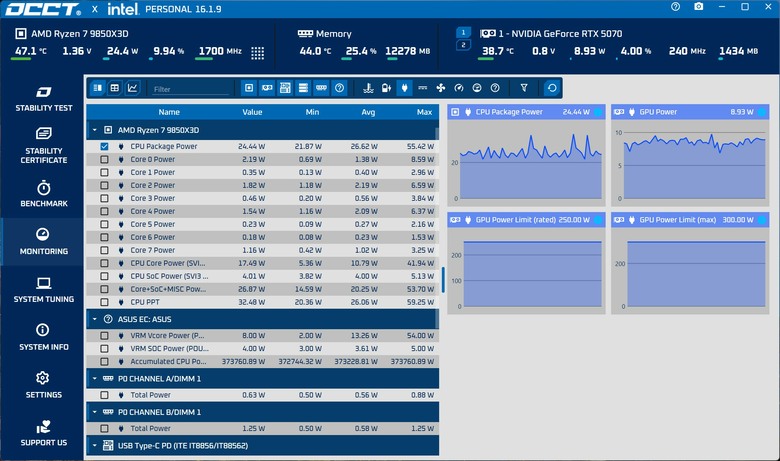780x461 pixels.
Task: Check the Core 0 Power checkbox
Action: pos(104,159)
